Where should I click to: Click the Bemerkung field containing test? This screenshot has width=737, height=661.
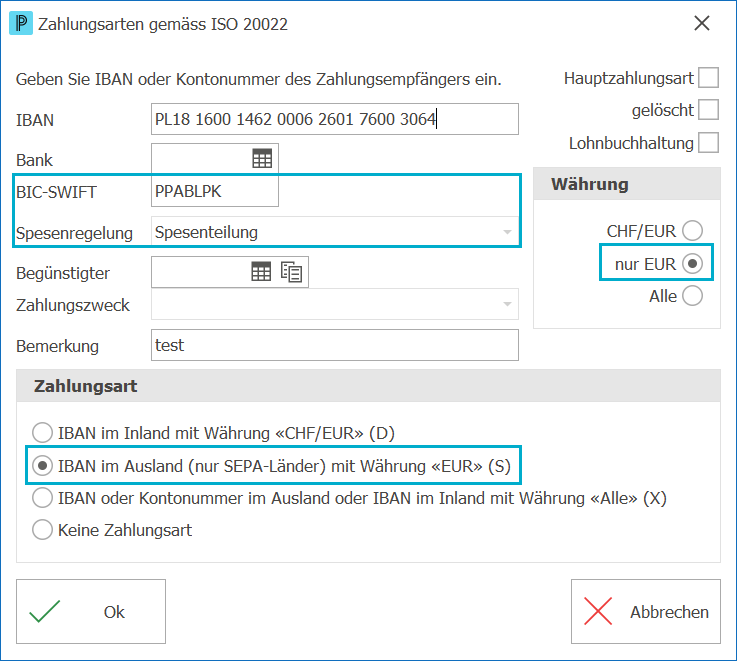click(x=335, y=345)
